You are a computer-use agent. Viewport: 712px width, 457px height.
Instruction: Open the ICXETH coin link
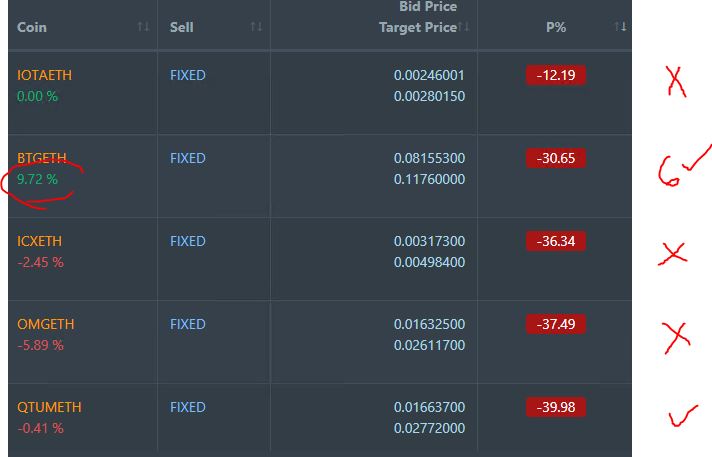[x=40, y=241]
